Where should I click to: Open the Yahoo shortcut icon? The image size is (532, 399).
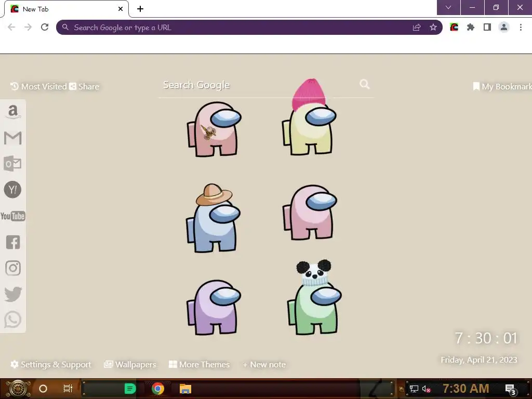point(12,190)
